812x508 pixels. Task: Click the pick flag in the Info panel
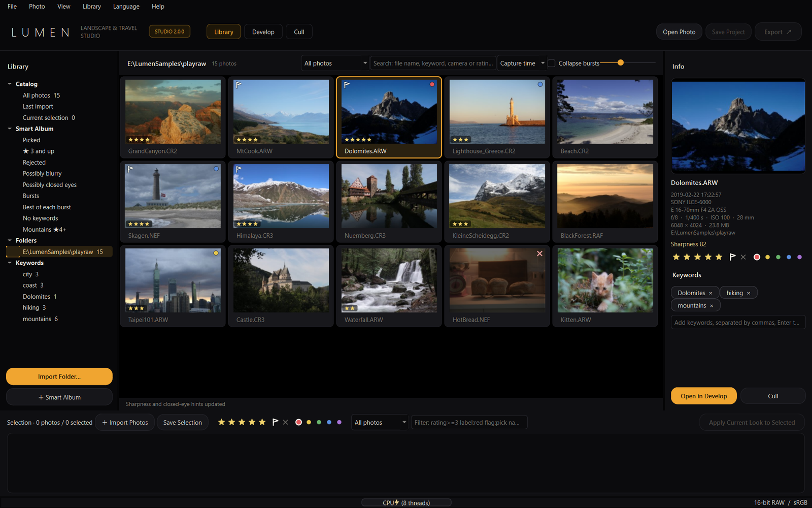coord(732,257)
